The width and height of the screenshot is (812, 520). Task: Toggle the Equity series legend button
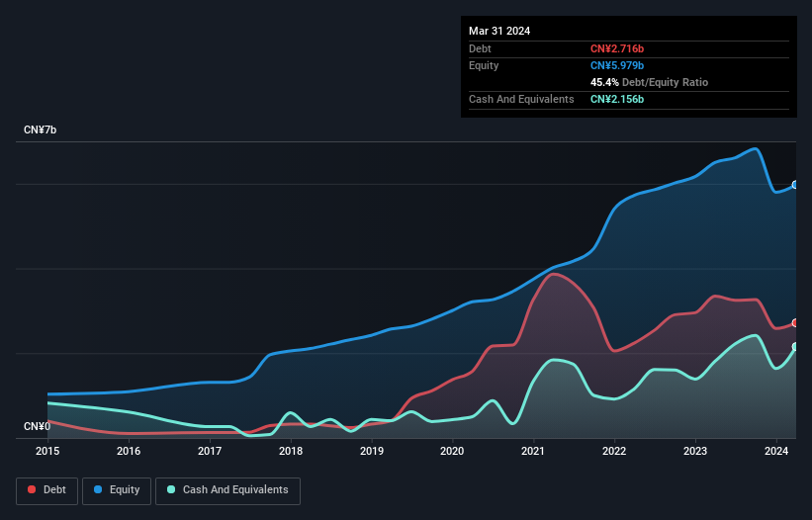[117, 490]
